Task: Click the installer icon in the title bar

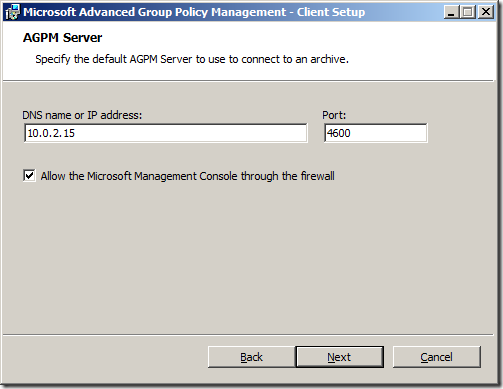Action: click(x=13, y=12)
